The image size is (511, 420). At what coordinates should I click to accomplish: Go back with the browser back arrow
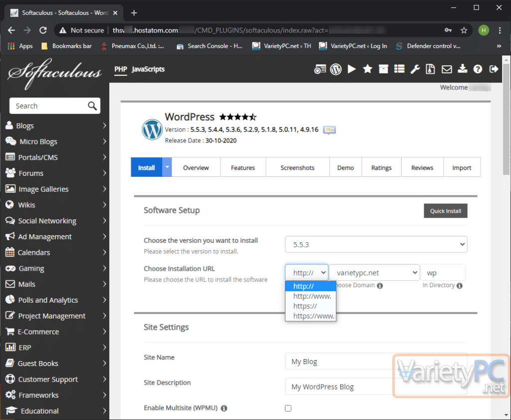coord(11,30)
